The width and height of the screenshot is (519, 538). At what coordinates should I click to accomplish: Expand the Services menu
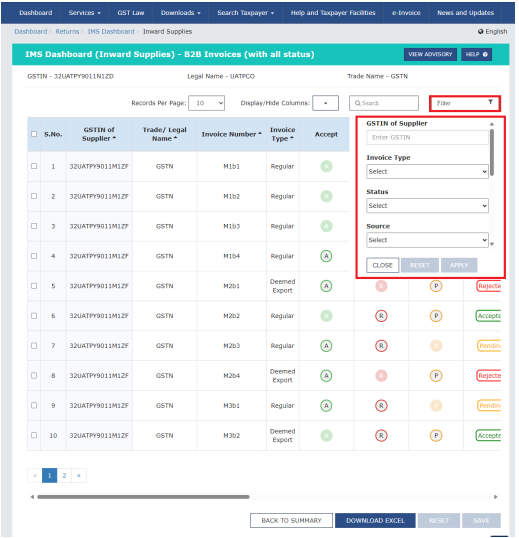[x=84, y=13]
